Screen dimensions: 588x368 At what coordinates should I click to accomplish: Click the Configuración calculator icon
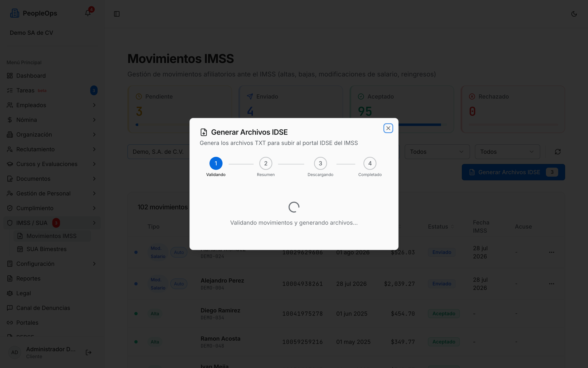pyautogui.click(x=10, y=264)
